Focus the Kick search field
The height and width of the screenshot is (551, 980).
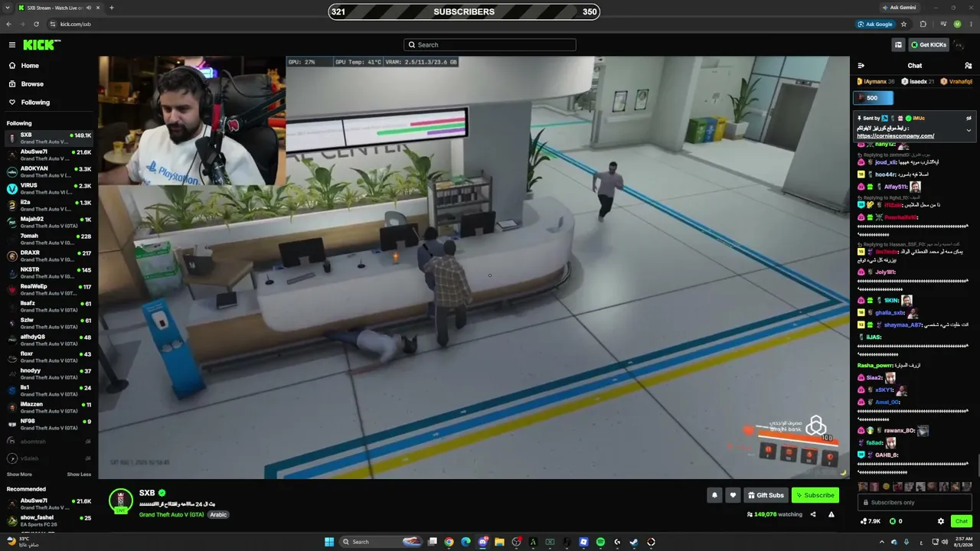coord(490,45)
